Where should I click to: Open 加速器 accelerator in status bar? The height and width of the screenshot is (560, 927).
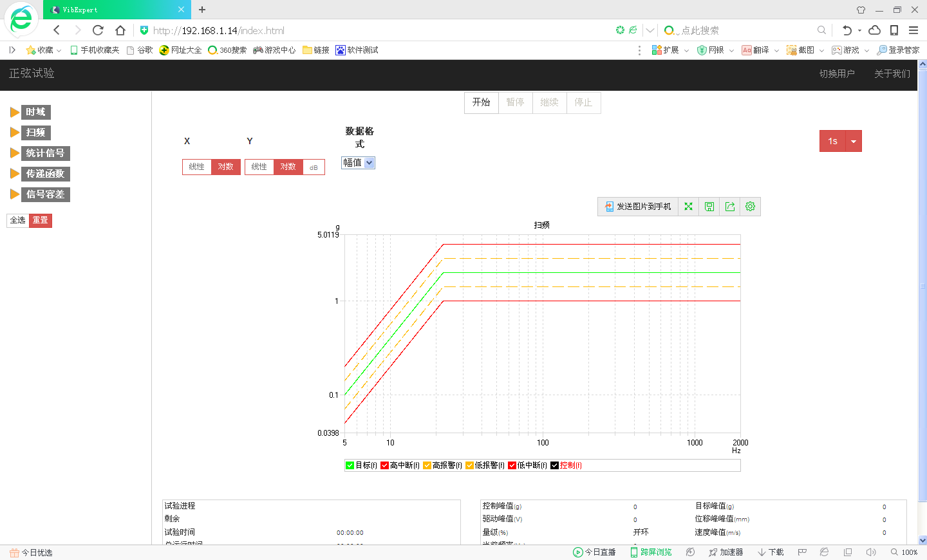pos(726,552)
